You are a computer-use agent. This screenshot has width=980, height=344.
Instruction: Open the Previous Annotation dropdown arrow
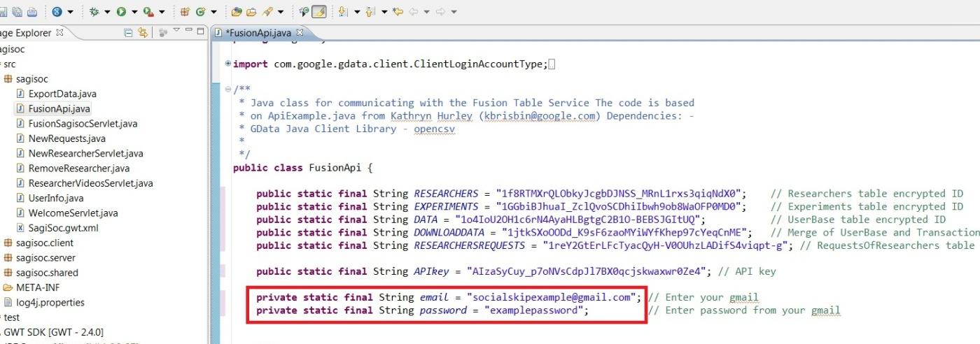[x=384, y=11]
